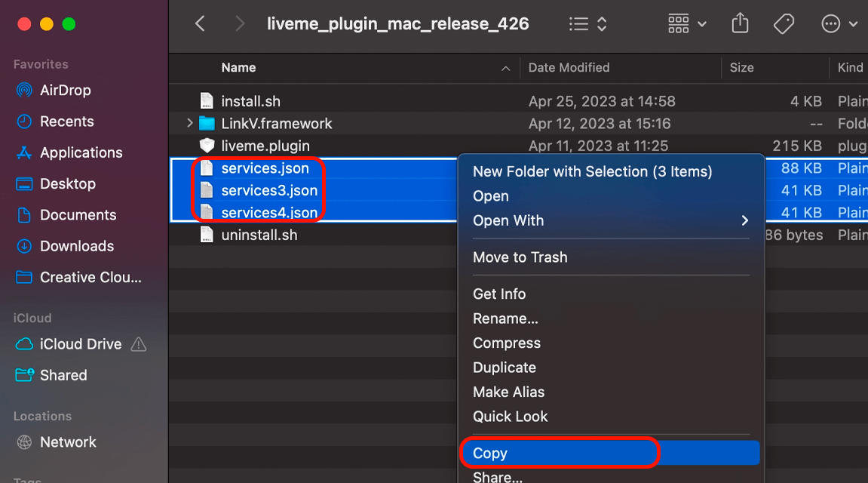Click the Tags toolbar icon
This screenshot has height=483, width=868.
784,24
